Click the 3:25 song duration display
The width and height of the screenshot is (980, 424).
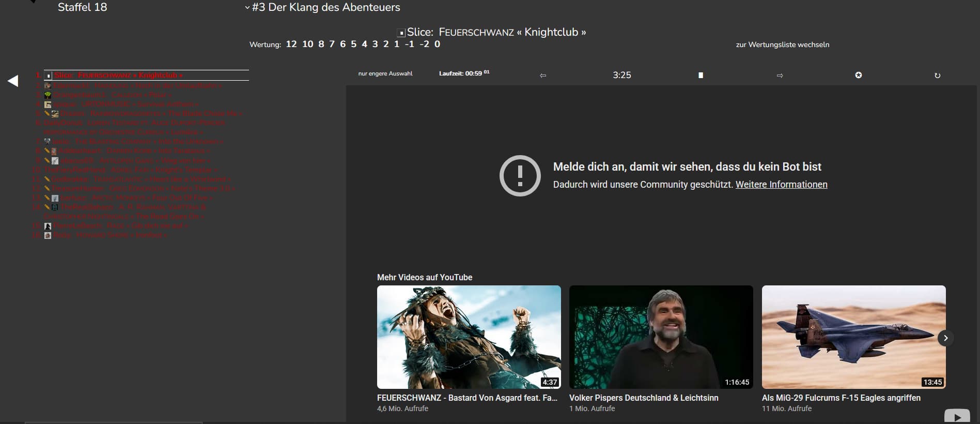pos(621,75)
